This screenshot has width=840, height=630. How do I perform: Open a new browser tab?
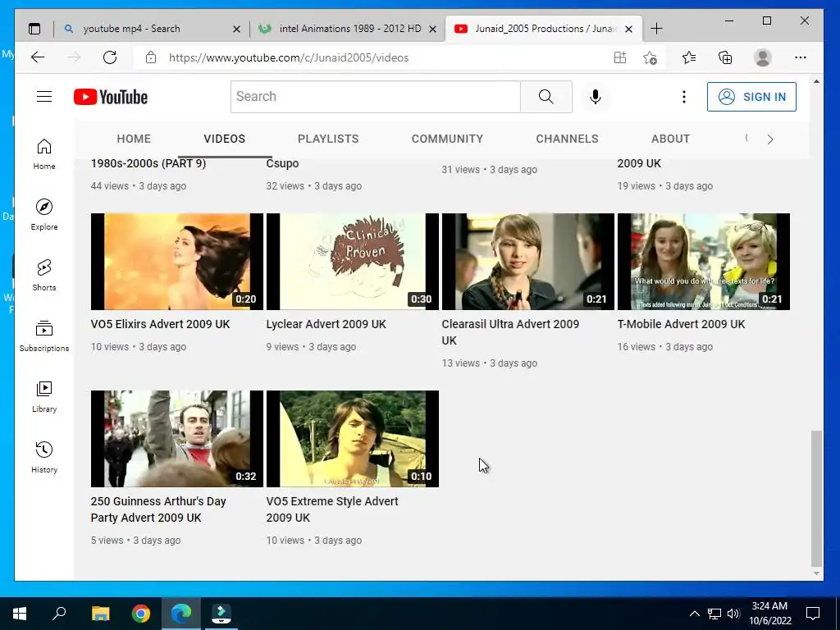click(x=656, y=29)
